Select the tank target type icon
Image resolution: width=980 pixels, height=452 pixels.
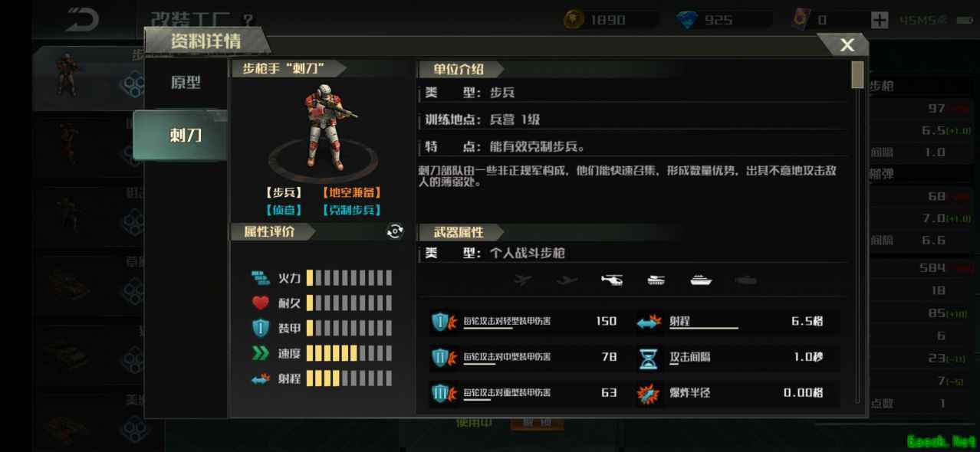(x=656, y=280)
